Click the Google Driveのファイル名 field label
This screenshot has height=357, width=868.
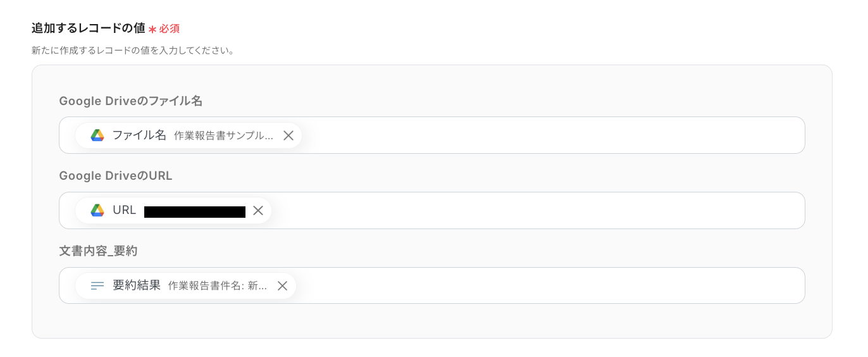130,101
